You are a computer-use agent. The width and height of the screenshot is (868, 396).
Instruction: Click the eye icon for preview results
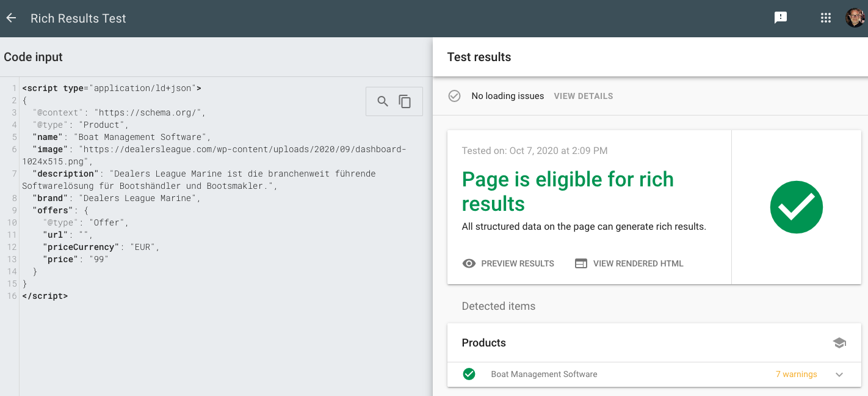coord(469,263)
